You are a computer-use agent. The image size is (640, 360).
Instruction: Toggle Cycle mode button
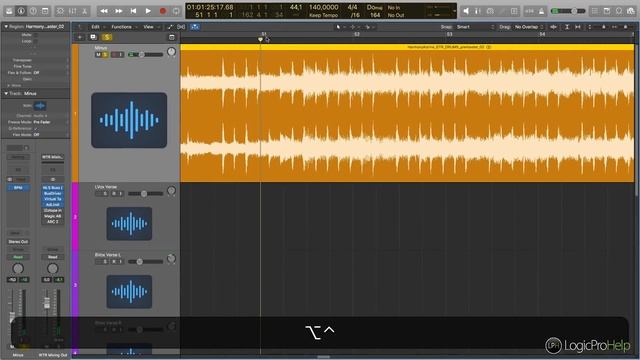(x=176, y=11)
